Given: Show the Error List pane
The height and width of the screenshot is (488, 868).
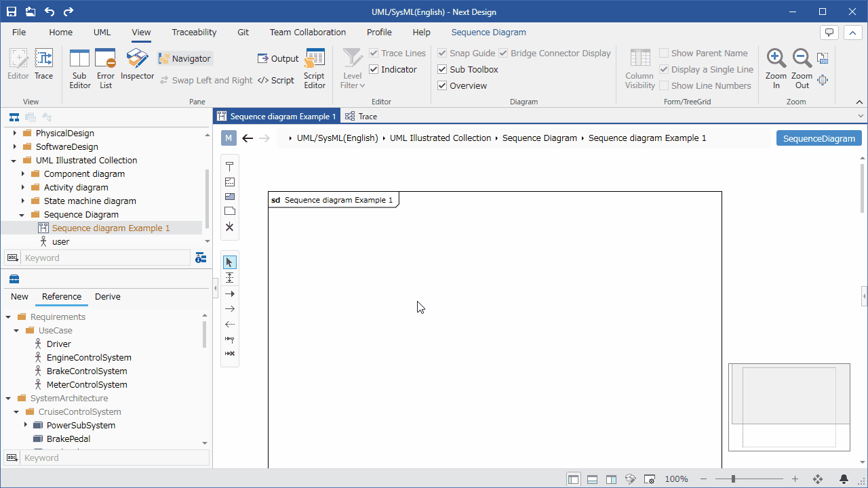Looking at the screenshot, I should (x=106, y=68).
